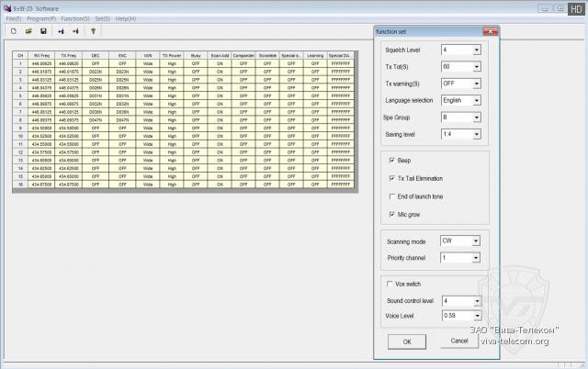This screenshot has width=588, height=369.
Task: Expand the Sound control level dropdown
Action: click(478, 301)
